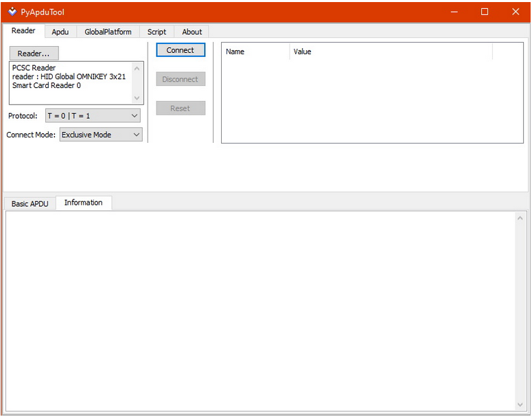Switch to the Reader tab
The height and width of the screenshot is (417, 532).
23,30
